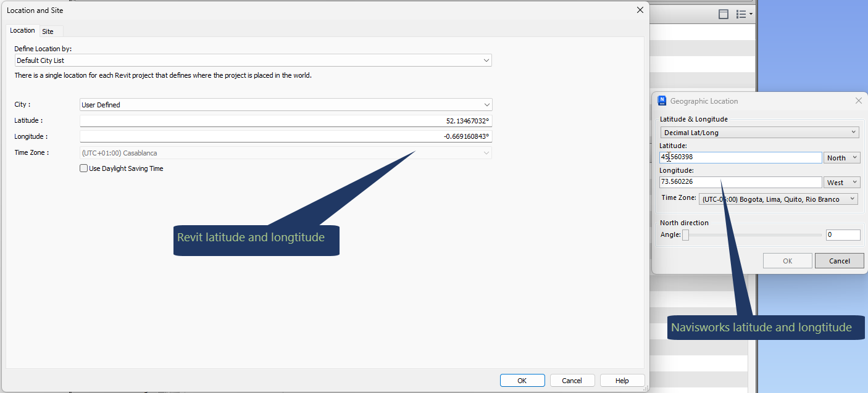Image resolution: width=868 pixels, height=393 pixels.
Task: Open the list view options icon
Action: click(743, 14)
